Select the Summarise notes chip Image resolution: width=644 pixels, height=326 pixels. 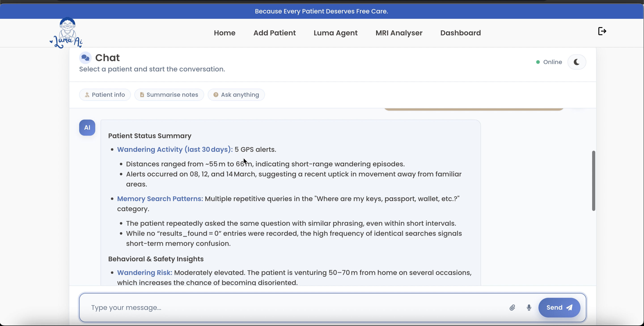pos(169,95)
